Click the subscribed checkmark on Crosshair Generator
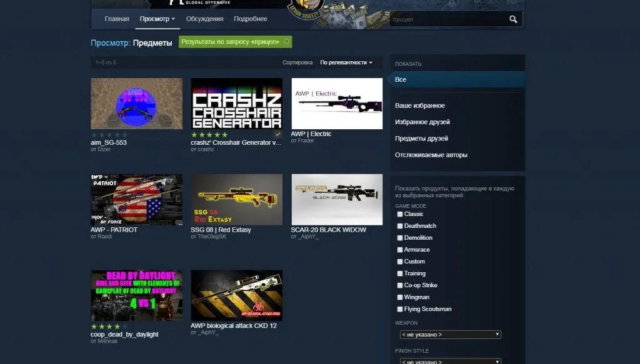This screenshot has height=364, width=640. tap(277, 134)
